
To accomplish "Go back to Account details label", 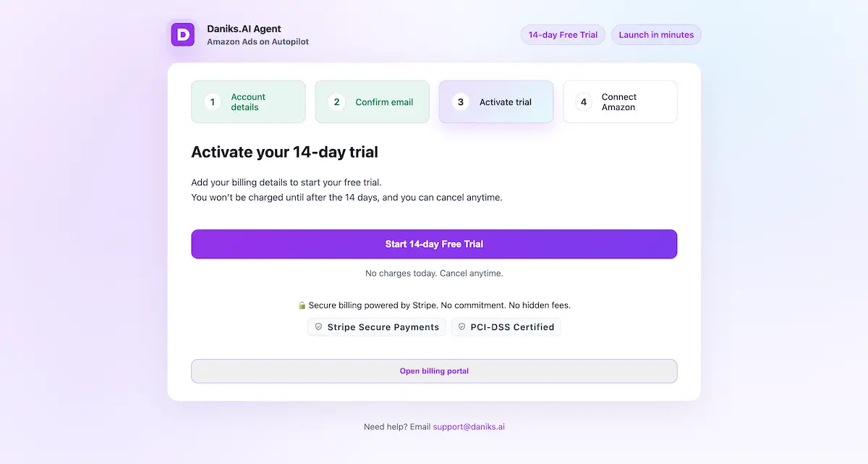I will tap(248, 102).
